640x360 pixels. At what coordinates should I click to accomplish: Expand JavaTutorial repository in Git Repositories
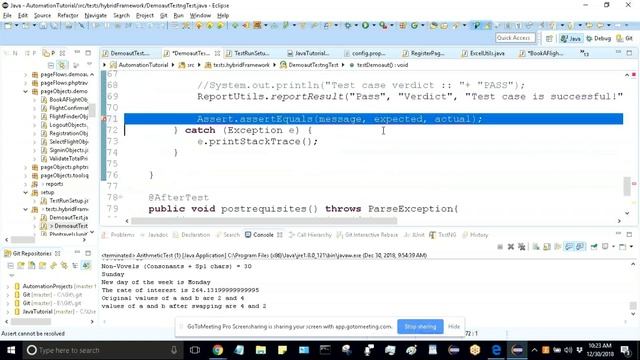pos(8,312)
